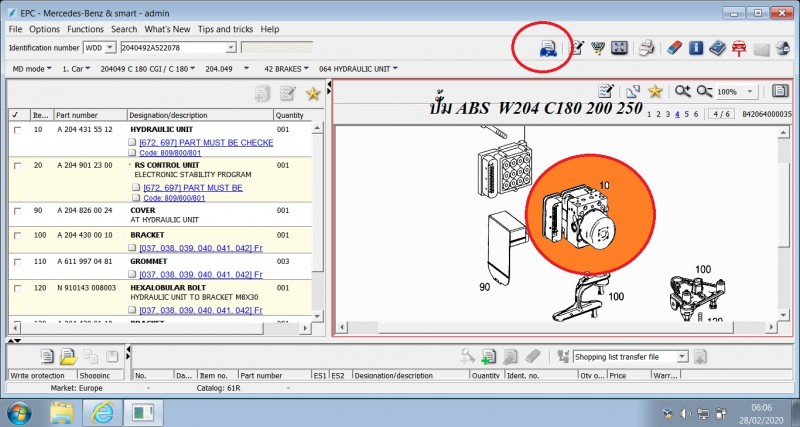
Task: Open footnote link under HYDRAULIC UNIT row
Action: (206, 142)
